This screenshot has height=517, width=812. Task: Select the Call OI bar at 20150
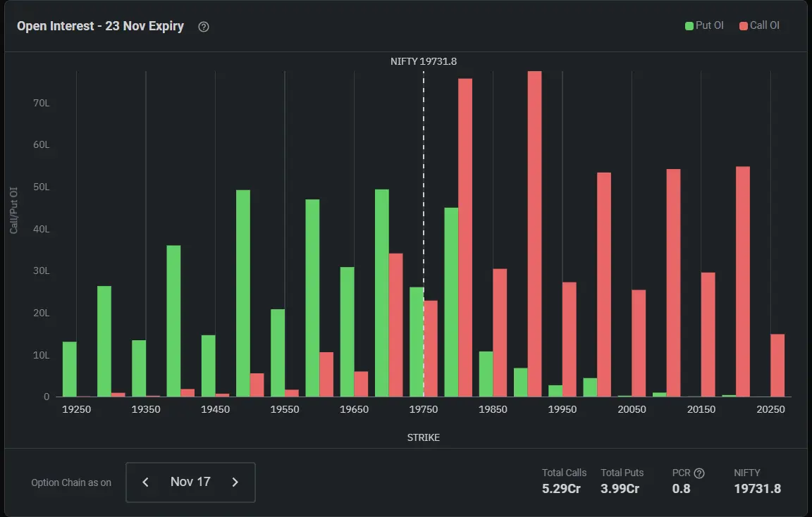click(x=708, y=335)
